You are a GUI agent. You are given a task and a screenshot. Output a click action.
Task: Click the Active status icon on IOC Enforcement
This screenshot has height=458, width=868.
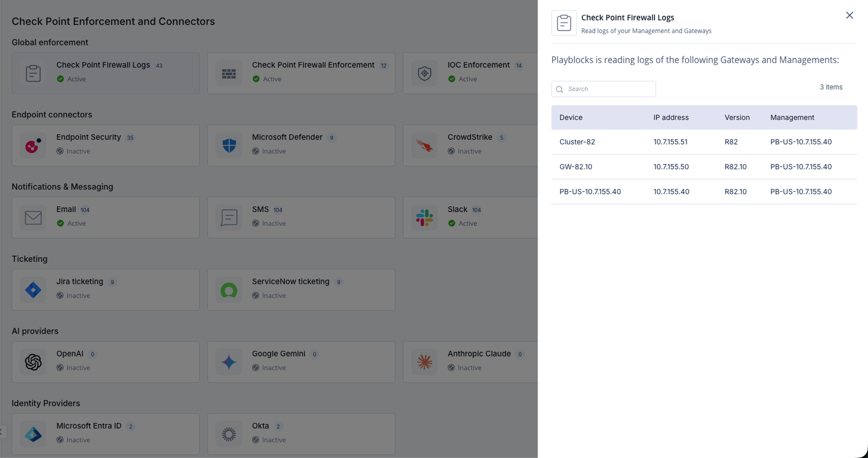[x=451, y=79]
